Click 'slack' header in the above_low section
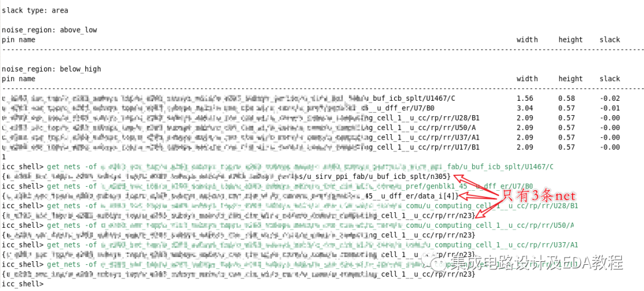Screen dimensions: 644x291 pos(609,40)
